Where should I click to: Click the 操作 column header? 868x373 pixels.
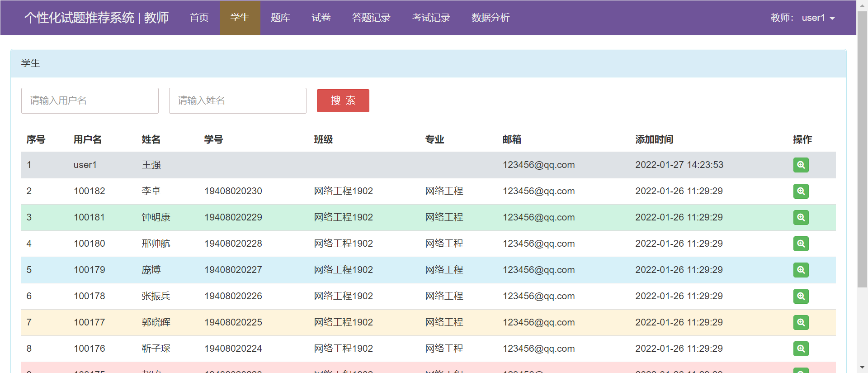[802, 139]
